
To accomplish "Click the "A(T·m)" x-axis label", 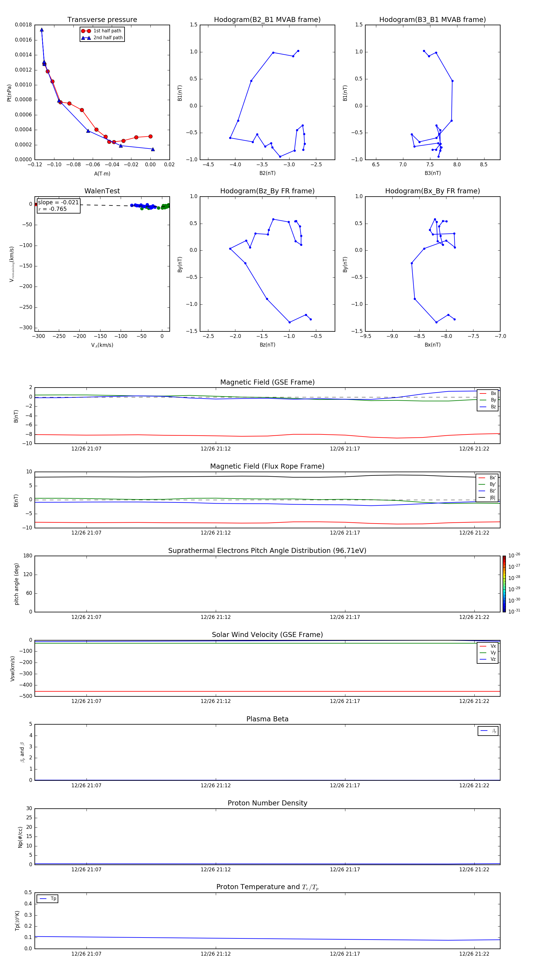I will (102, 173).
